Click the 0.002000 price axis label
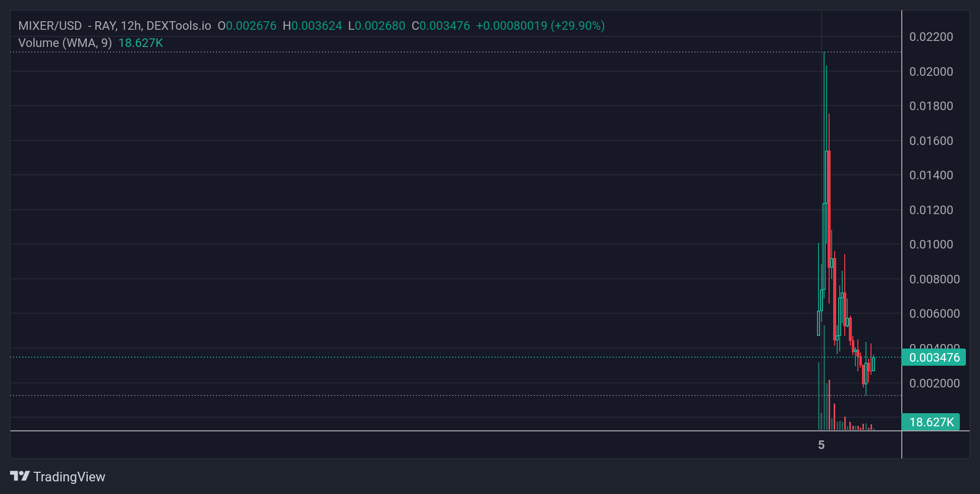980x494 pixels. tap(935, 383)
